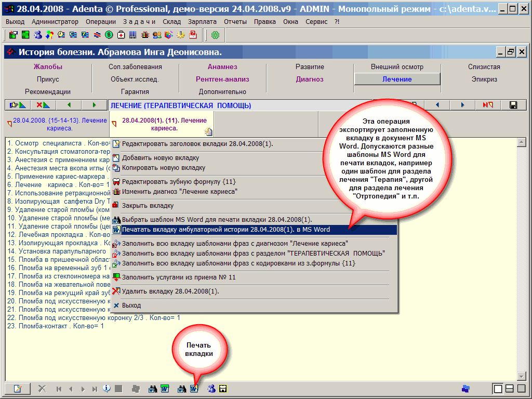The image size is (532, 399).
Task: Open the Отчеты menu in the menu bar
Action: (235, 21)
